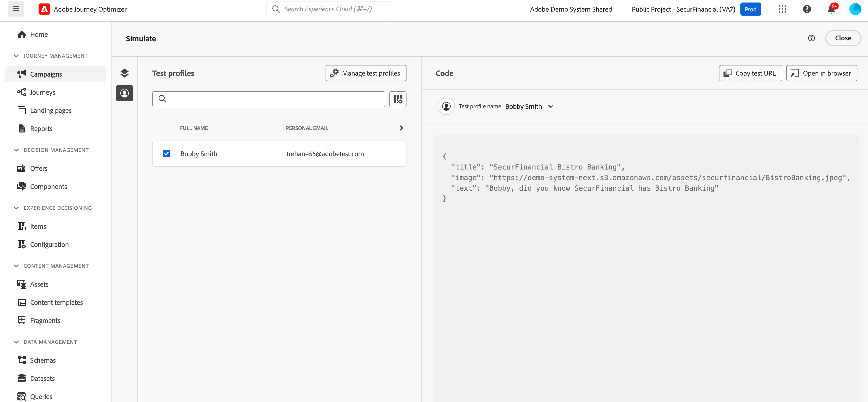Collapse the Data Management section
868x402 pixels.
pyautogui.click(x=16, y=342)
